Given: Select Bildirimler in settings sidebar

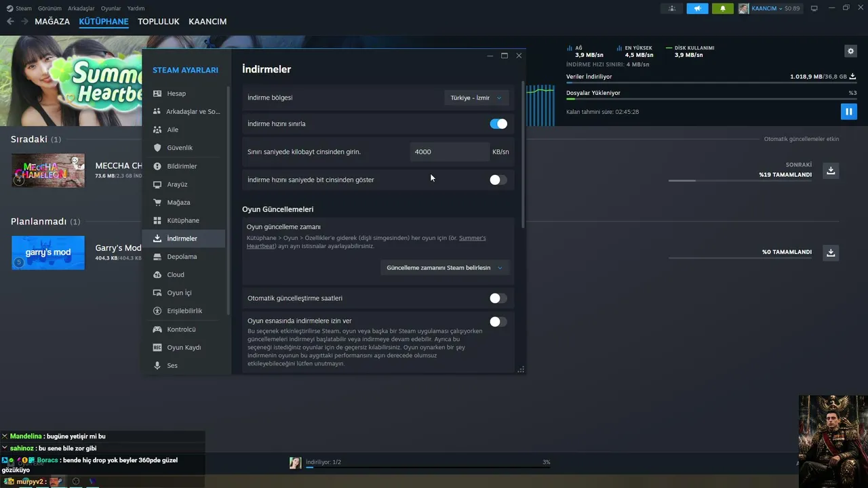Looking at the screenshot, I should [x=184, y=166].
